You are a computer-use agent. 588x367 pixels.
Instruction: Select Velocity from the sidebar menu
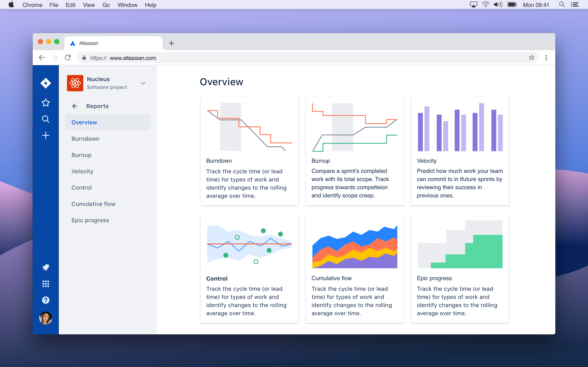coord(82,171)
